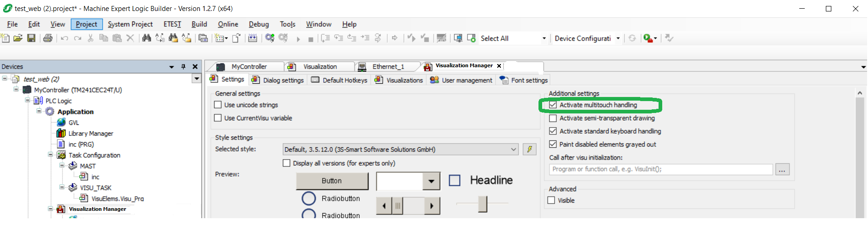868x236 pixels.
Task: Open the ETEST menu
Action: click(x=172, y=24)
